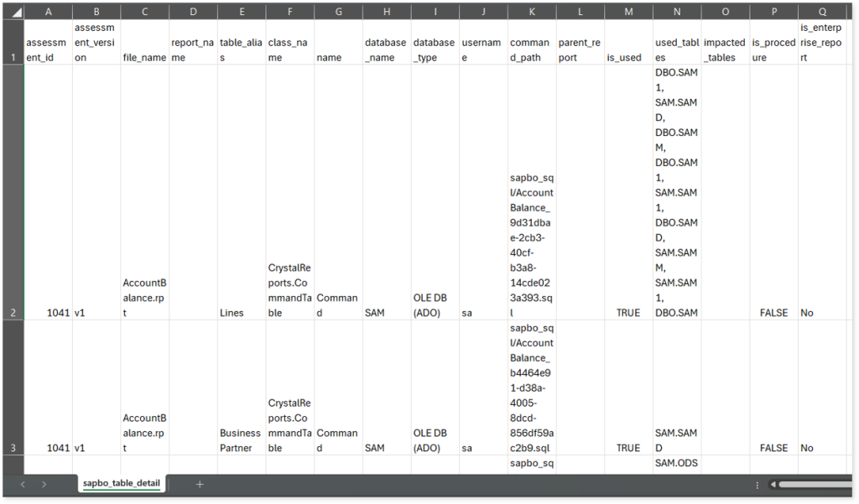Select column K header
The width and height of the screenshot is (859, 504).
click(532, 12)
